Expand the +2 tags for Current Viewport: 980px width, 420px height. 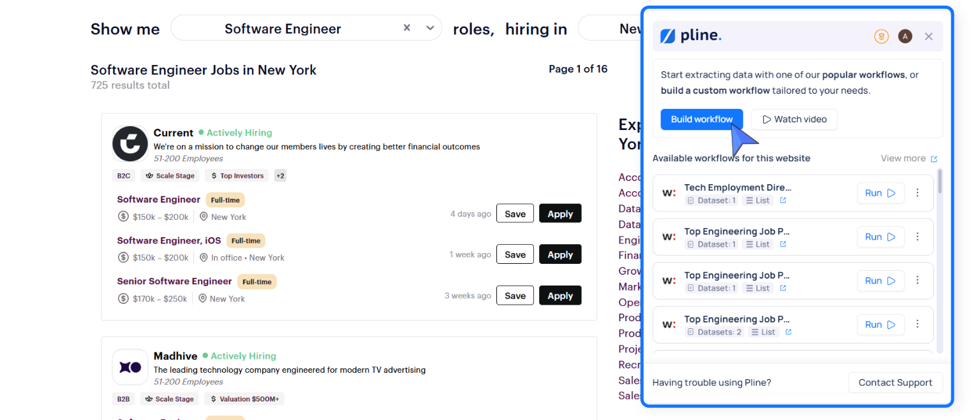(x=280, y=175)
